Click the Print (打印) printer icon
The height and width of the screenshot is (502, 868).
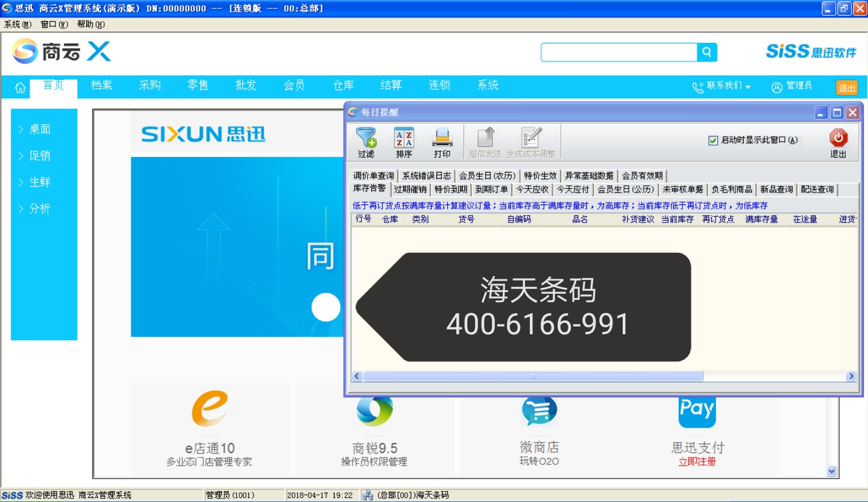click(442, 138)
